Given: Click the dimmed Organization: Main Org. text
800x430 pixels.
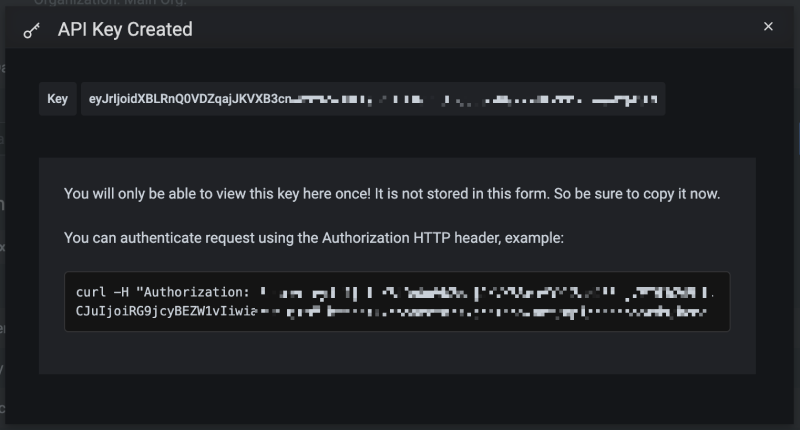Looking at the screenshot, I should [100, 3].
